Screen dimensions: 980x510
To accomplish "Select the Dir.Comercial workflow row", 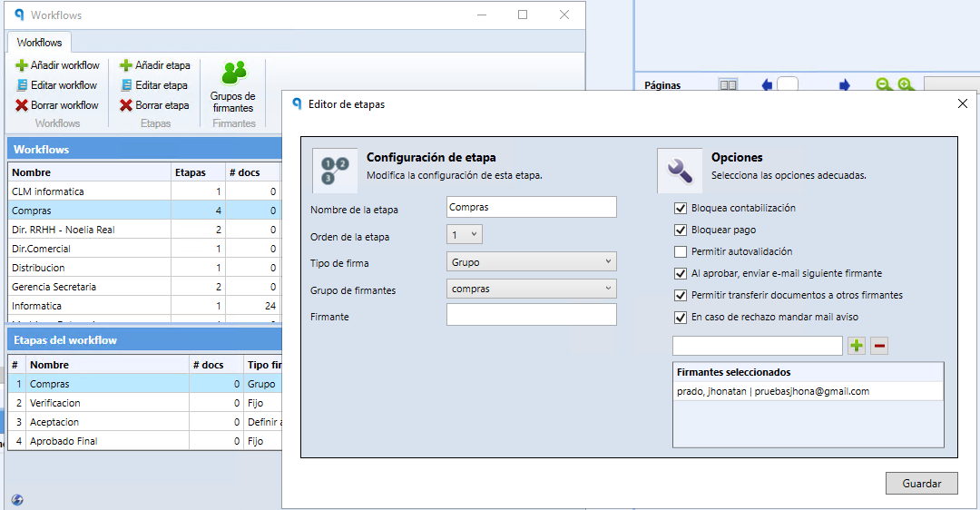I will (x=145, y=249).
